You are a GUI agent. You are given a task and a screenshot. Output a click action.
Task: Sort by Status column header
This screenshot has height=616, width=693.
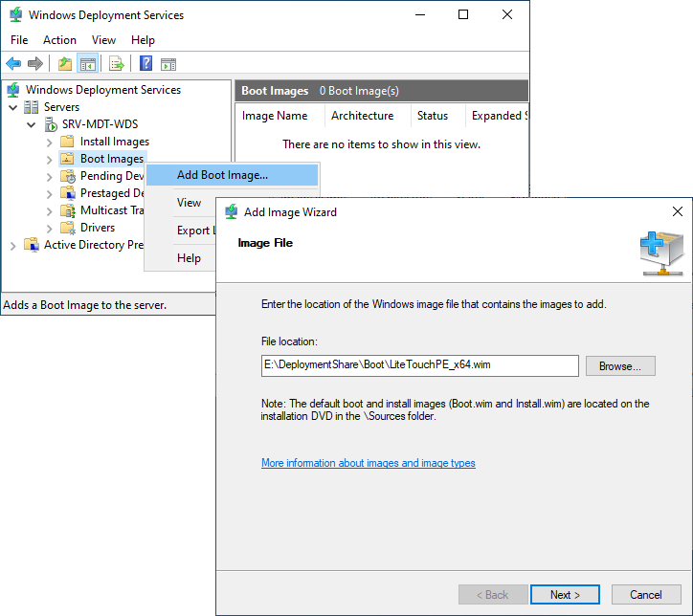coord(438,116)
